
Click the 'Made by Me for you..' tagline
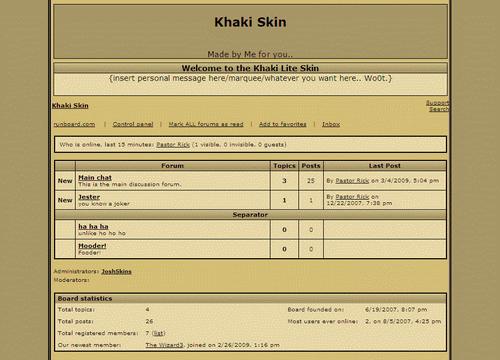coord(250,54)
